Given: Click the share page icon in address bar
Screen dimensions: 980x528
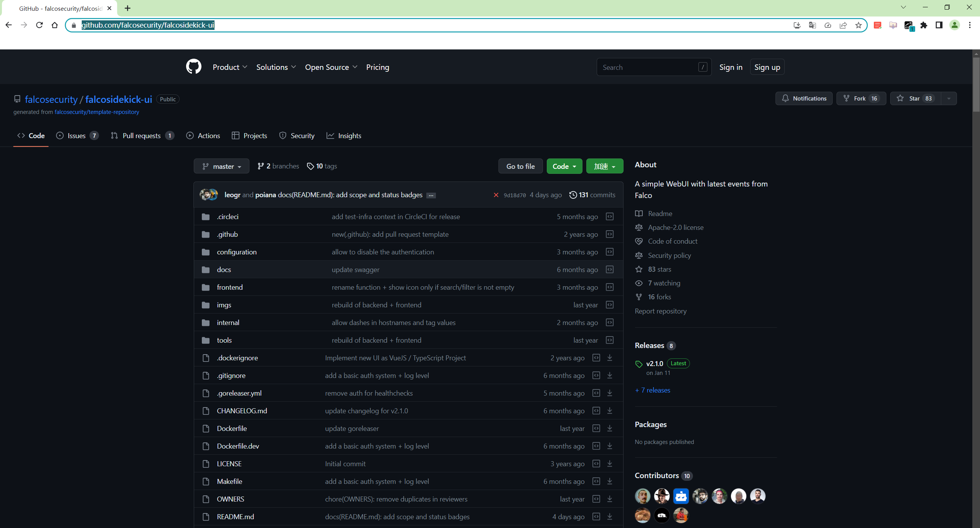Looking at the screenshot, I should tap(843, 25).
